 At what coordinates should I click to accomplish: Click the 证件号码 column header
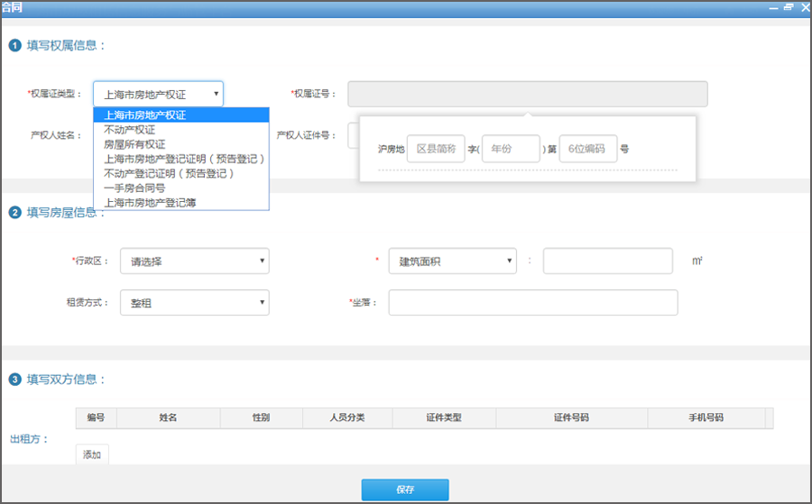(x=572, y=417)
